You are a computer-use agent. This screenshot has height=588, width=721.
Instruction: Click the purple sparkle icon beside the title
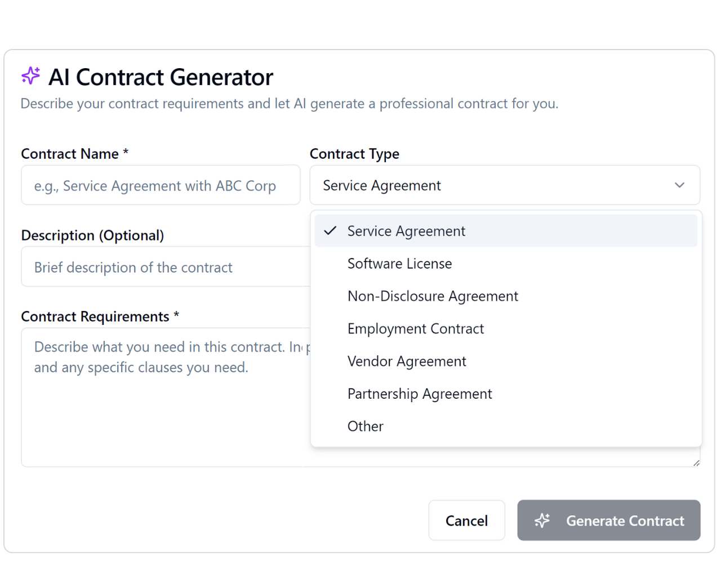pos(30,75)
